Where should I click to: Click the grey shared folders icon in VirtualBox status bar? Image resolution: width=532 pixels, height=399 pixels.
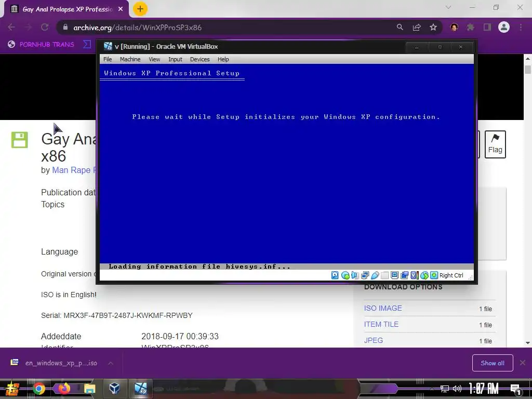(x=385, y=275)
